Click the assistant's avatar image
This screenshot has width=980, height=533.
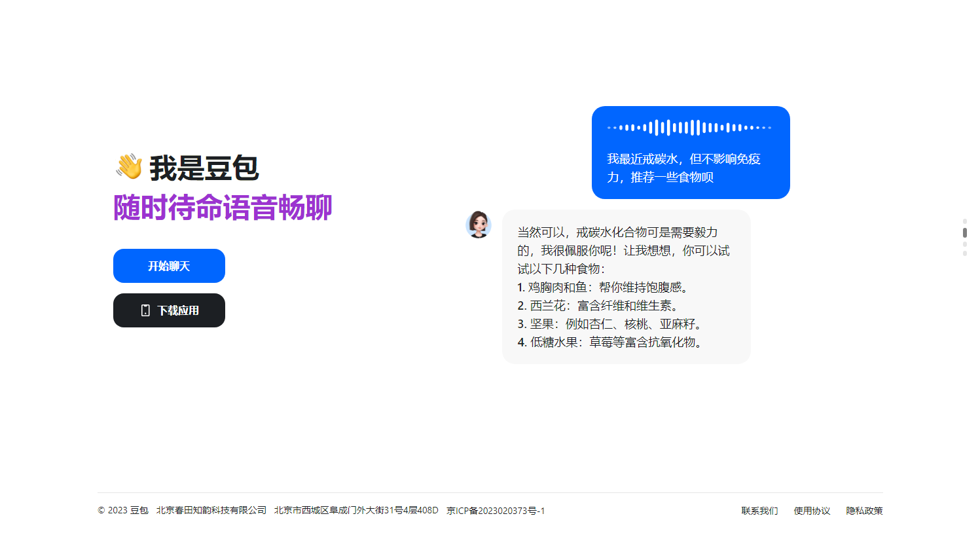coord(479,225)
